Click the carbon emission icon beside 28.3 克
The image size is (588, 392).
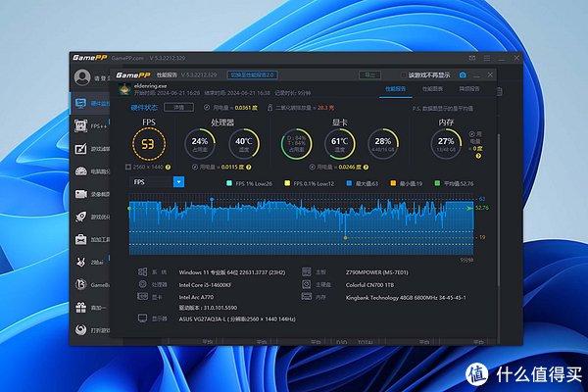click(x=269, y=108)
